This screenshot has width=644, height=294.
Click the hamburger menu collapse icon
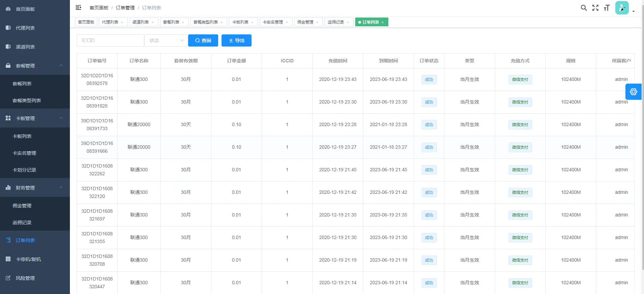click(x=78, y=7)
